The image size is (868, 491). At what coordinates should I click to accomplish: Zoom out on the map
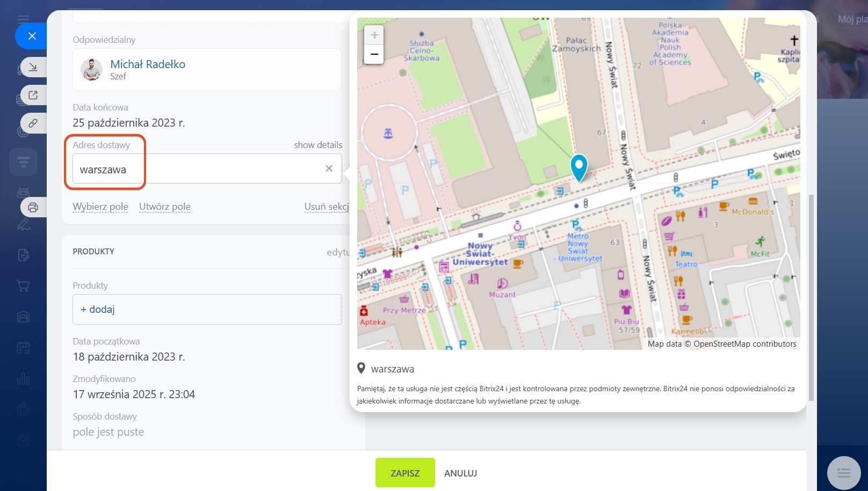(374, 54)
